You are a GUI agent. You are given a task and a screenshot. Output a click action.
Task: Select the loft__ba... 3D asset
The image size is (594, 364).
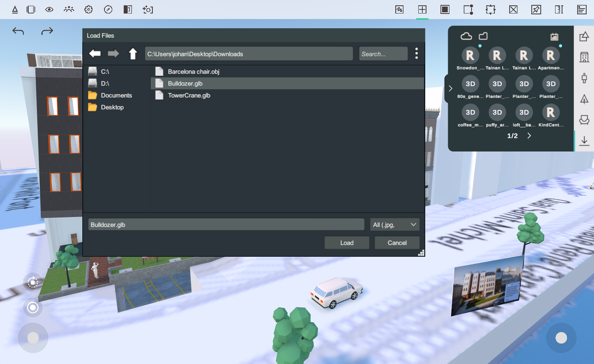[x=524, y=116]
